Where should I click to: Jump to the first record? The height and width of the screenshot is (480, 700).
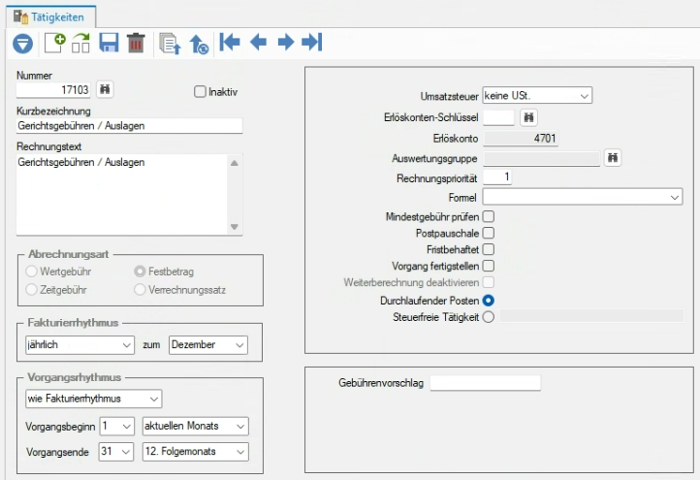point(230,42)
